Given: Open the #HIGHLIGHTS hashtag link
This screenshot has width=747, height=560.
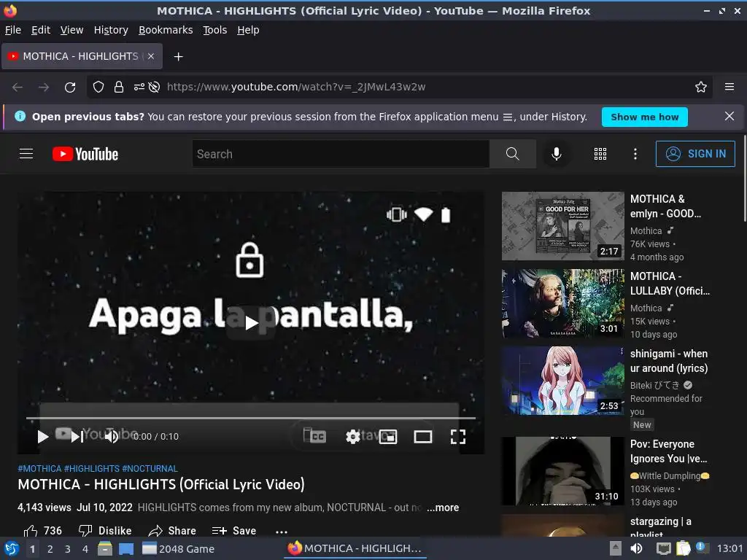Looking at the screenshot, I should [x=92, y=469].
